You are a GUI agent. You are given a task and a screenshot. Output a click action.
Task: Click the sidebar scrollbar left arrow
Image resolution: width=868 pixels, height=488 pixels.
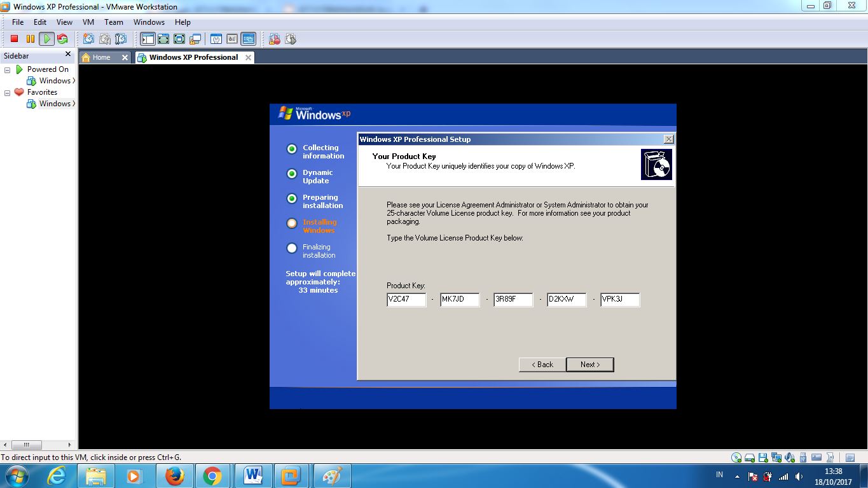pyautogui.click(x=6, y=445)
